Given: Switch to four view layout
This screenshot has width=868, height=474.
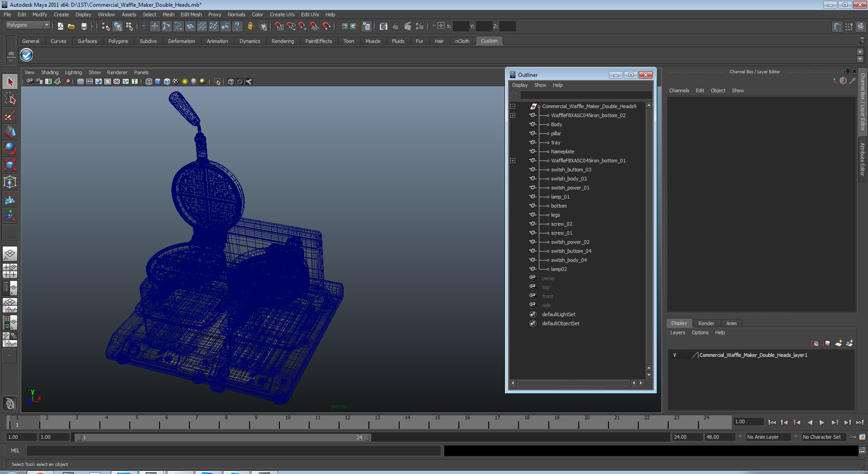Looking at the screenshot, I should click(10, 270).
